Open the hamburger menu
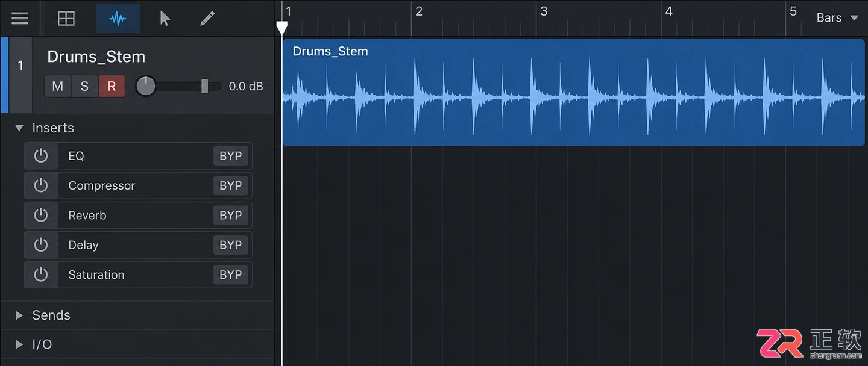Image resolution: width=868 pixels, height=366 pixels. (x=20, y=18)
